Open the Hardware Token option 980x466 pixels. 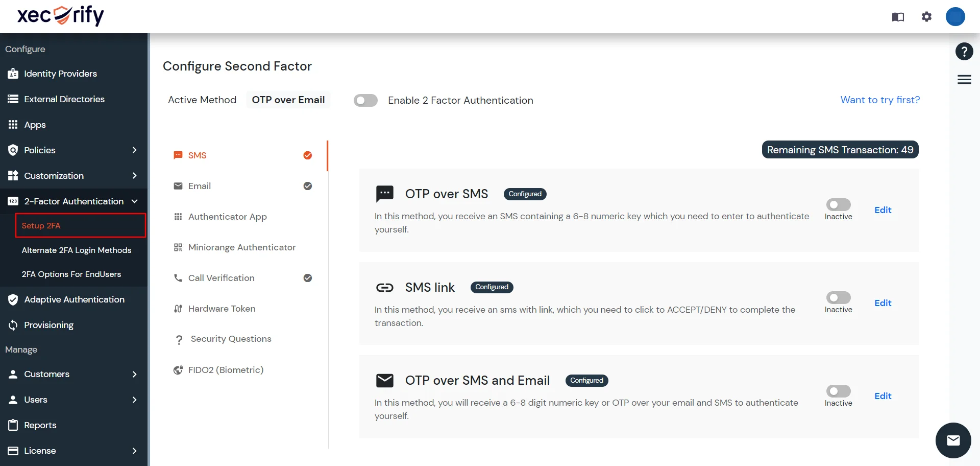tap(222, 309)
